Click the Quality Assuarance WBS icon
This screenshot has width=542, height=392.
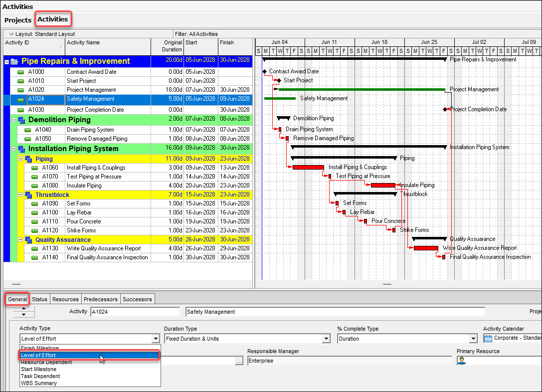click(x=29, y=240)
